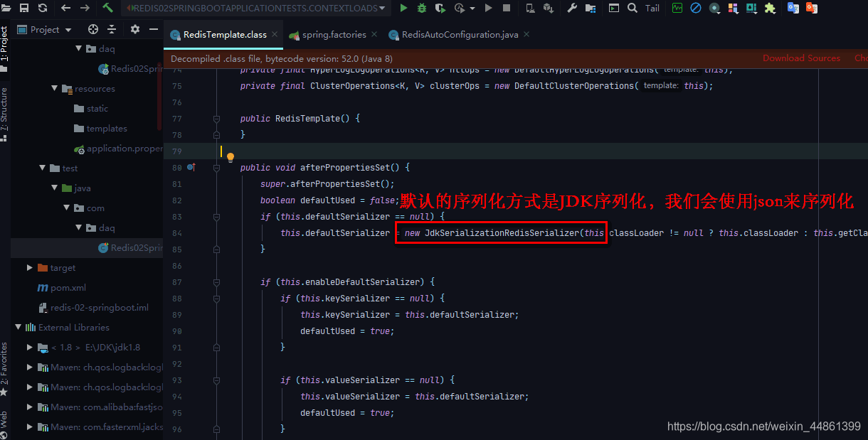Click the Download Sources link
Image resolution: width=868 pixels, height=440 pixels.
tap(801, 58)
